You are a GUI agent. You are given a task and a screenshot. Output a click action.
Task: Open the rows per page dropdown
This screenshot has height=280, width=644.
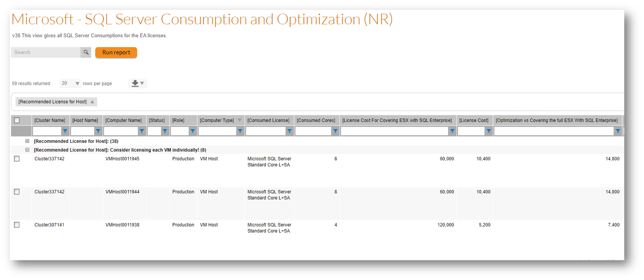[x=70, y=83]
